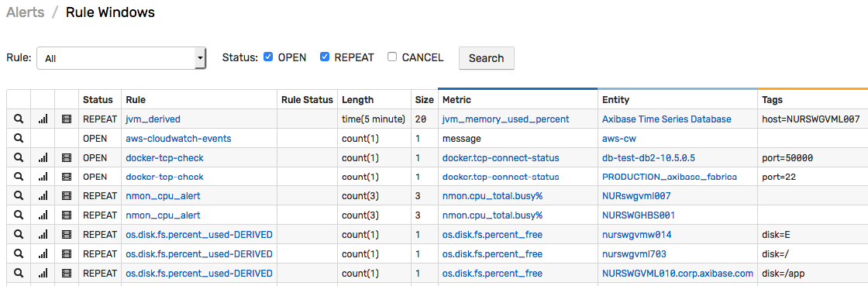
Task: Click film icon for nurswgvmw014 row
Action: (x=67, y=235)
